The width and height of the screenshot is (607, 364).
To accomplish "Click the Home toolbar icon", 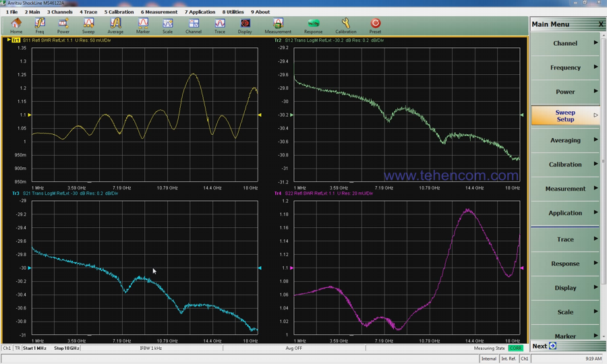I will coord(16,26).
